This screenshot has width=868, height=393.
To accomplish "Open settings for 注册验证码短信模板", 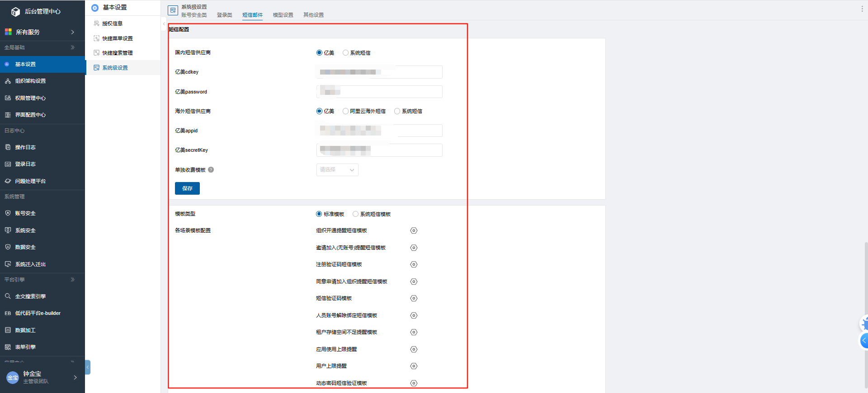I will point(414,265).
